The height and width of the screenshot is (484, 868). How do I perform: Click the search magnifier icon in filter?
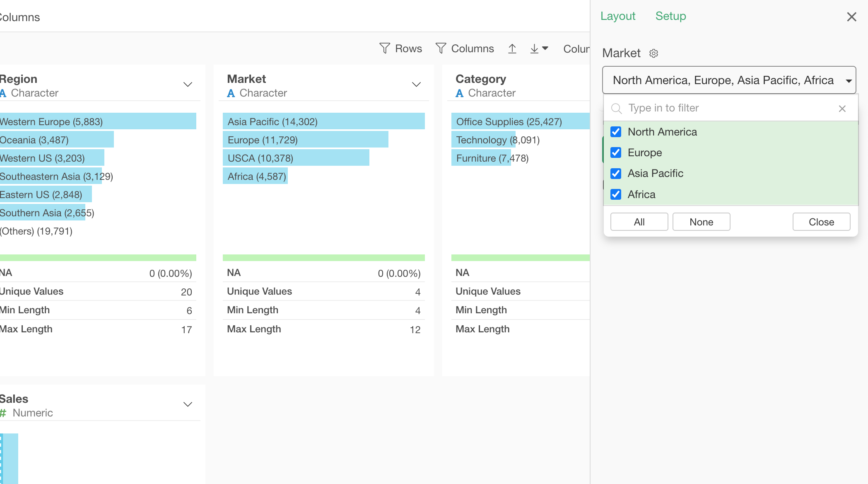[617, 109]
